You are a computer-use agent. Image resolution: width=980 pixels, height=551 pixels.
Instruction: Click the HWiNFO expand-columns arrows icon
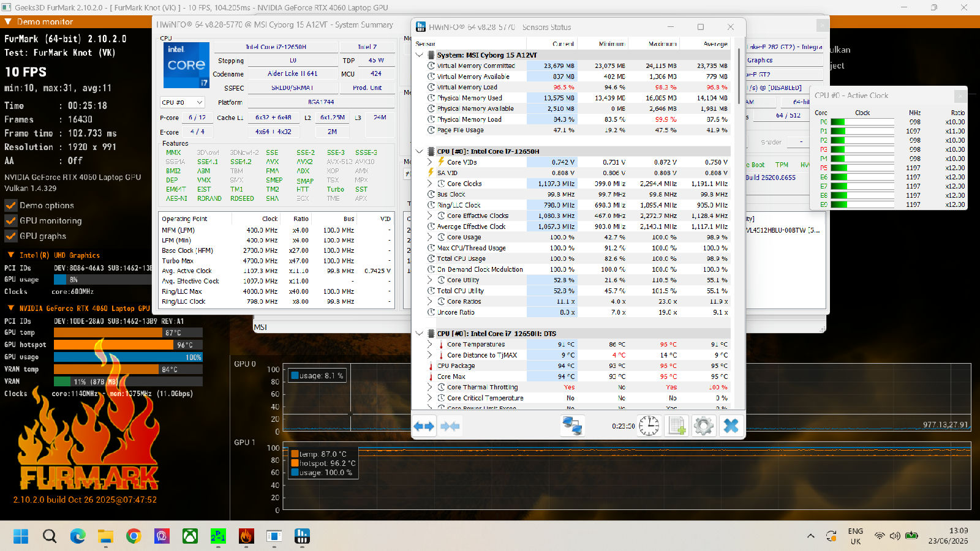424,426
